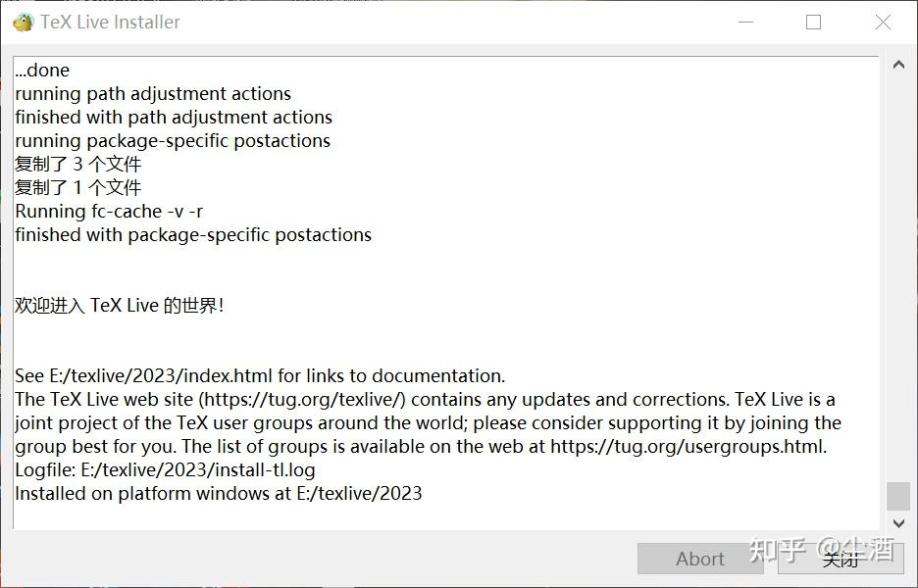Image resolution: width=918 pixels, height=588 pixels.
Task: Select the installer window close icon
Action: coord(882,21)
